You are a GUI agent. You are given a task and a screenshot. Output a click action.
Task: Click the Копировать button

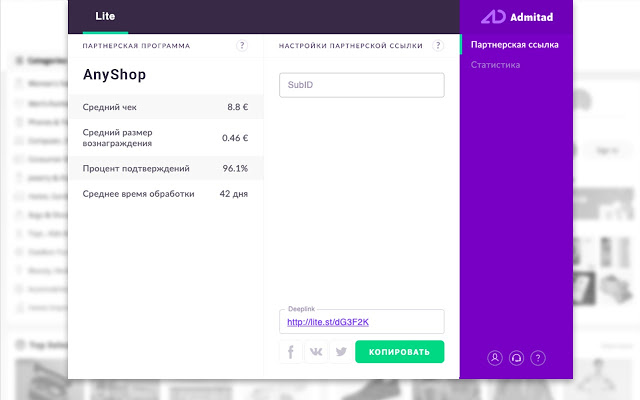pyautogui.click(x=400, y=352)
